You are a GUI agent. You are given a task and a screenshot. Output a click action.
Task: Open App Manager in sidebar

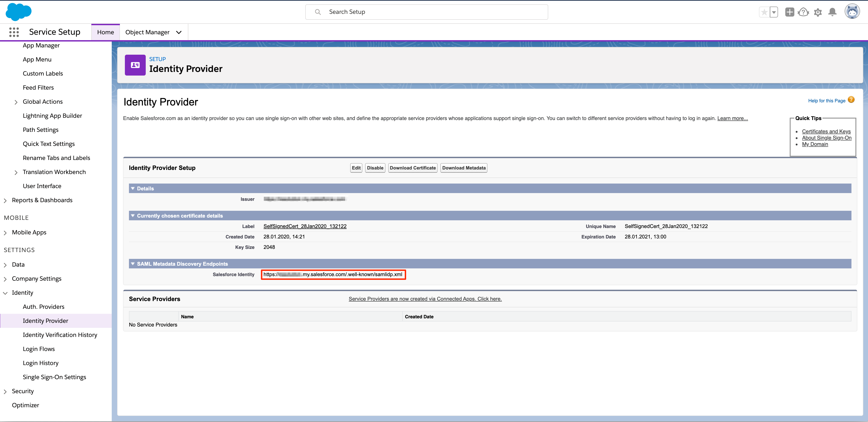(x=41, y=45)
